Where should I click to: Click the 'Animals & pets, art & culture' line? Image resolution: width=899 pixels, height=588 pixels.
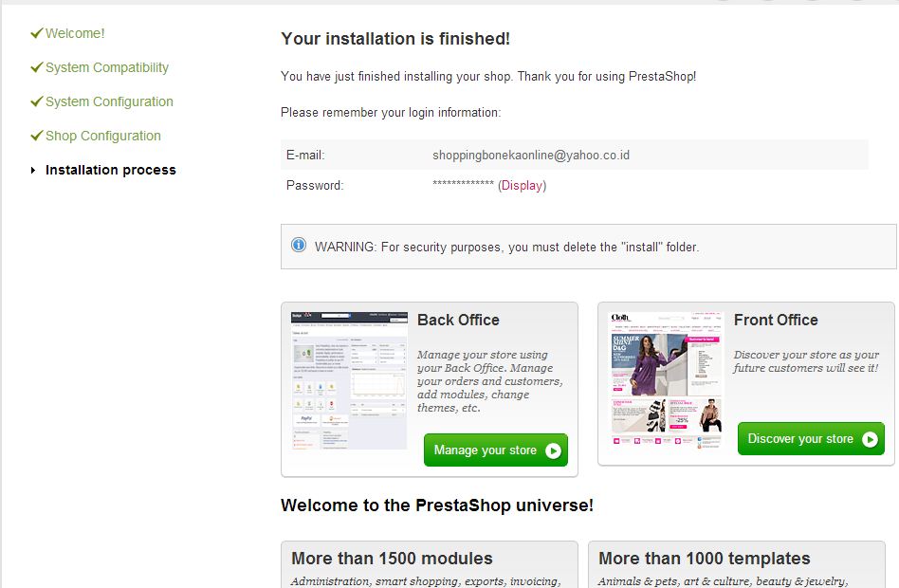tap(724, 581)
